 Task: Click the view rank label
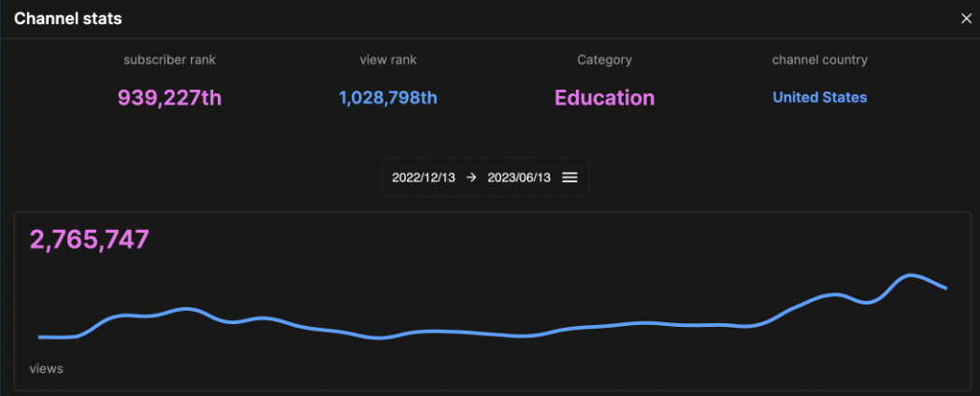pyautogui.click(x=388, y=60)
